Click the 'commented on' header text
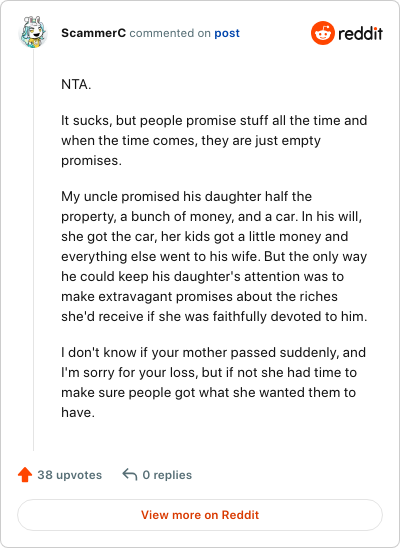The image size is (400, 548). [x=170, y=33]
